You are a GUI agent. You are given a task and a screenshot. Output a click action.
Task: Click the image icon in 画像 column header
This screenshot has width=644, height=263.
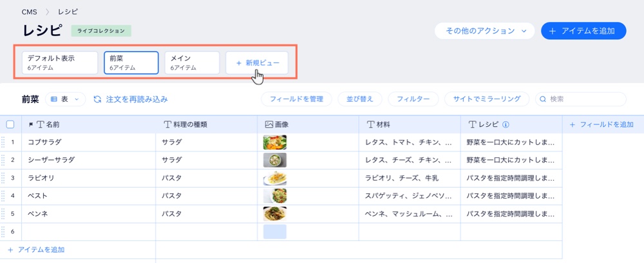(x=269, y=124)
